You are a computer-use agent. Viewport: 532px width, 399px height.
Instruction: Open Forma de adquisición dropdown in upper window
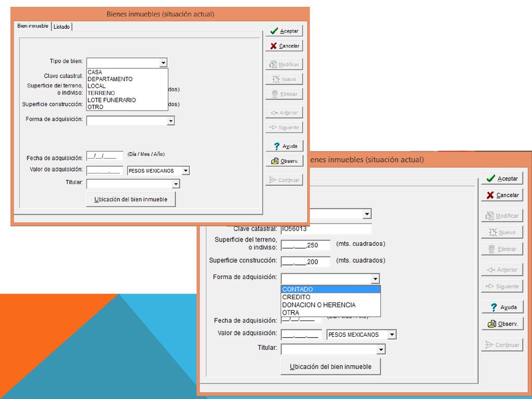coord(170,121)
